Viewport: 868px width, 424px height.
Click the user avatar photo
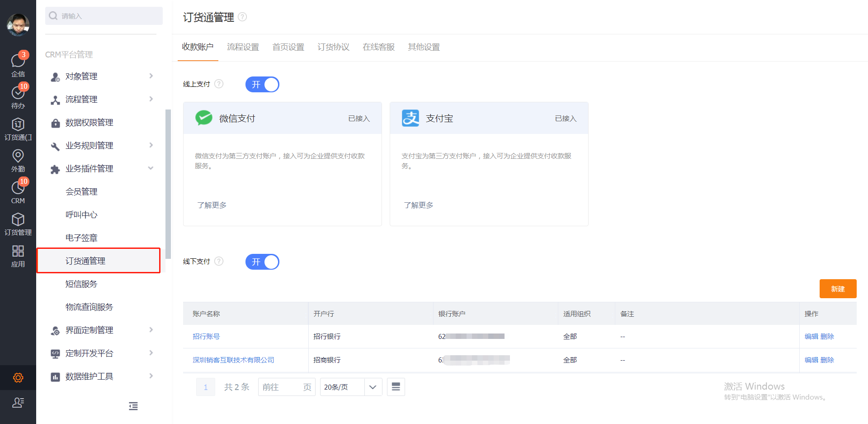click(x=18, y=24)
